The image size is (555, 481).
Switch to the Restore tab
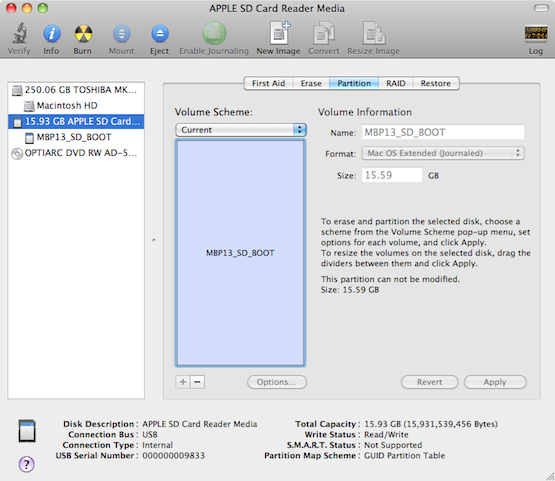coord(436,84)
